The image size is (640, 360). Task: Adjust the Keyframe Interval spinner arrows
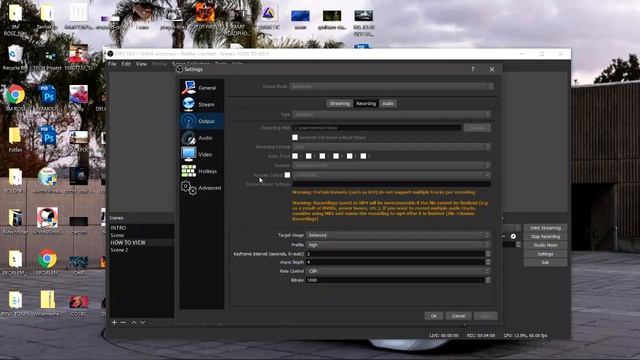tap(488, 253)
